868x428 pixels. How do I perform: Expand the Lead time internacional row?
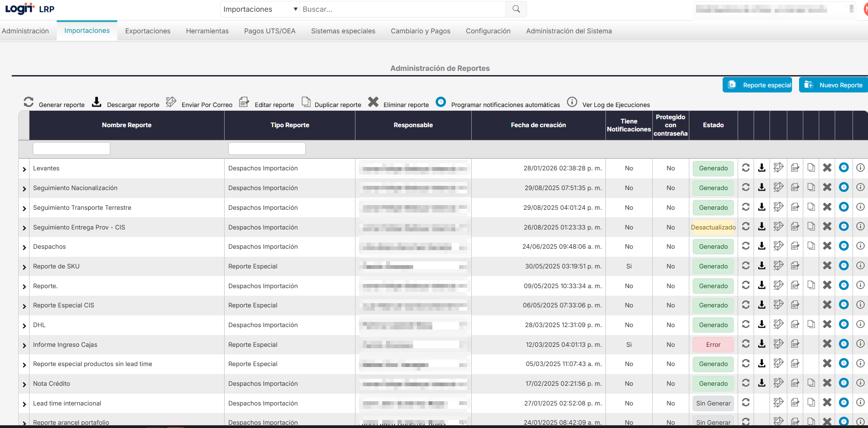(x=24, y=404)
